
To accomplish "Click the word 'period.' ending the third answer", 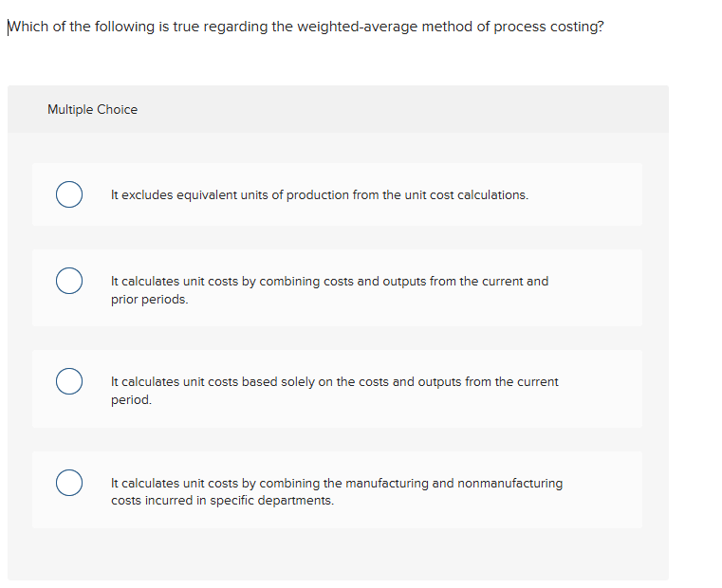I will point(131,400).
